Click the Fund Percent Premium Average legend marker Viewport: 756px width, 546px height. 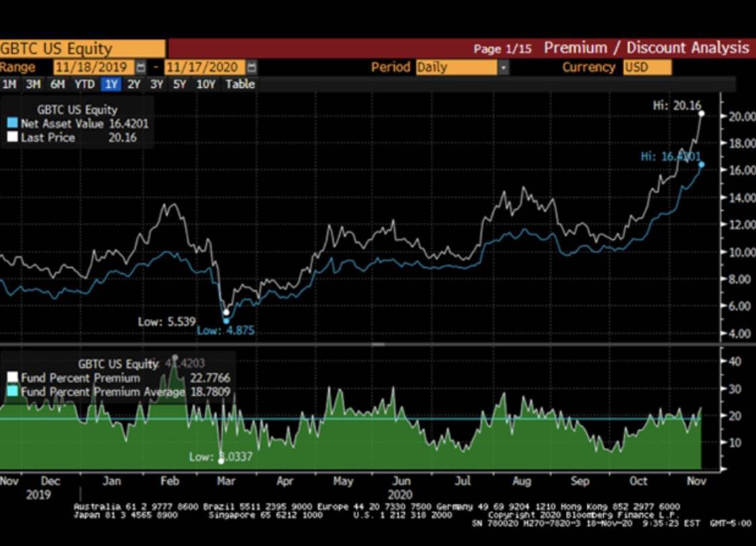(x=12, y=392)
